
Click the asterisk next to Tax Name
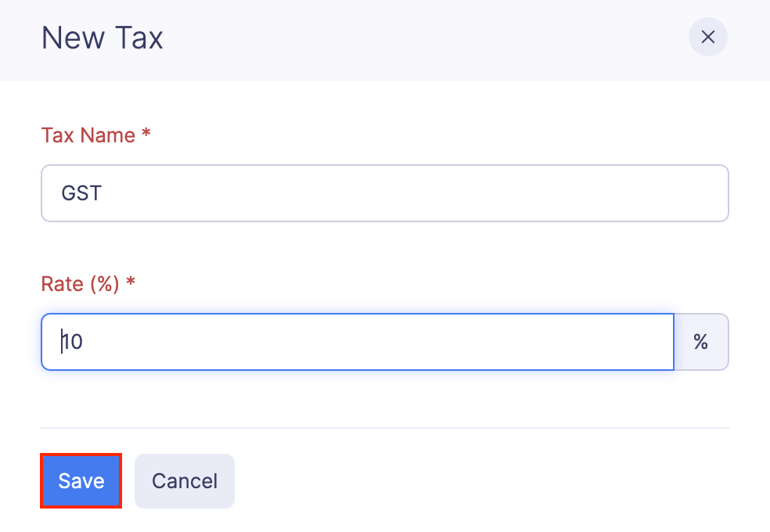pyautogui.click(x=146, y=134)
